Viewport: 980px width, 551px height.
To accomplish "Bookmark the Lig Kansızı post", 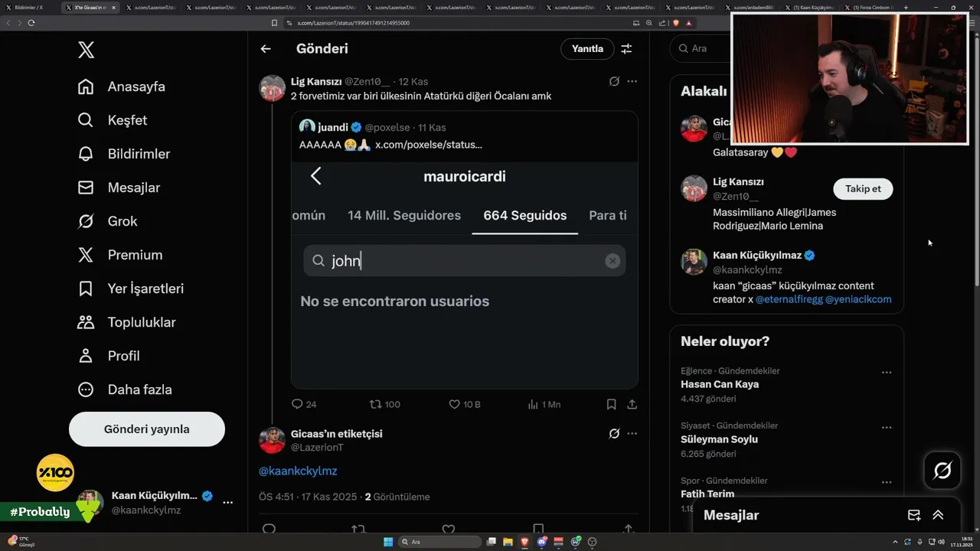I will point(611,404).
